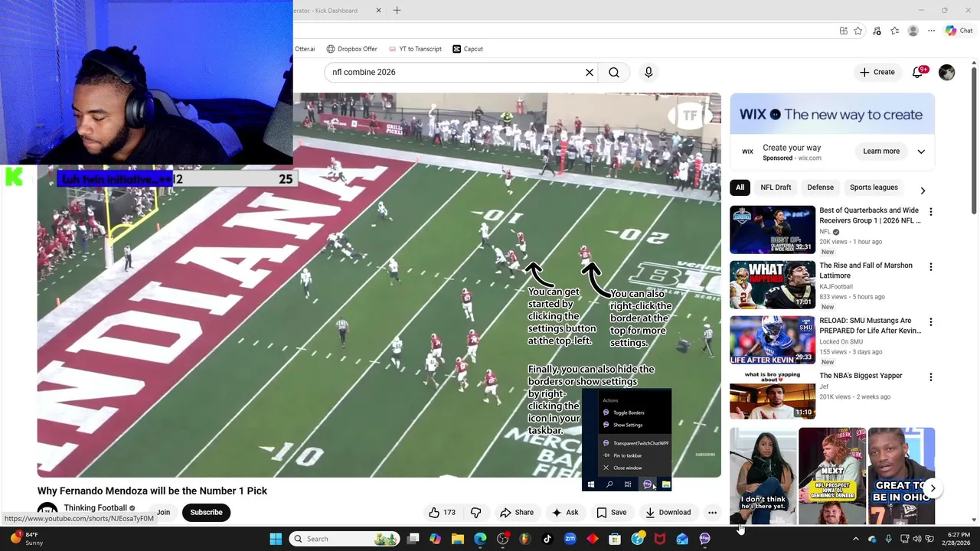980x551 pixels.
Task: Open the Ask button under the video
Action: [565, 513]
